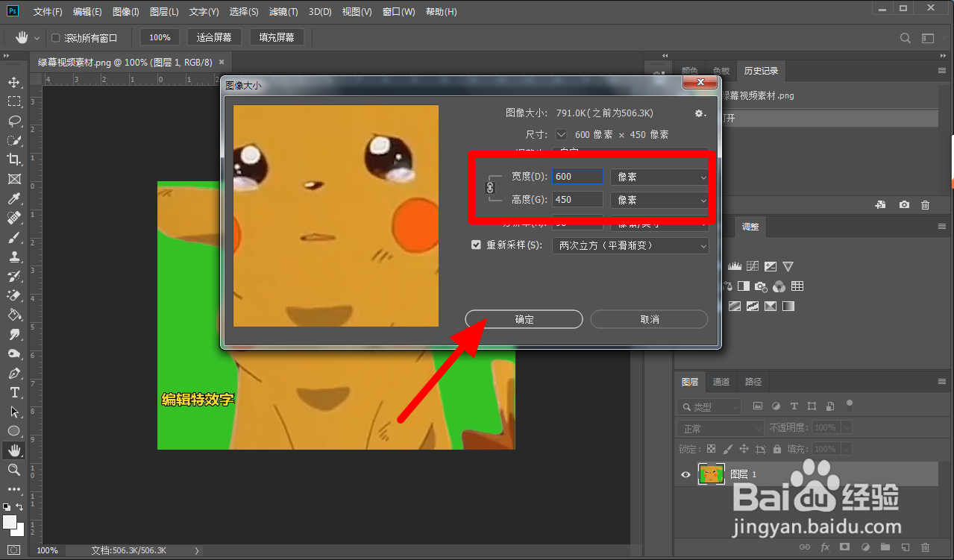Open the 文件(F) menu

tap(48, 12)
